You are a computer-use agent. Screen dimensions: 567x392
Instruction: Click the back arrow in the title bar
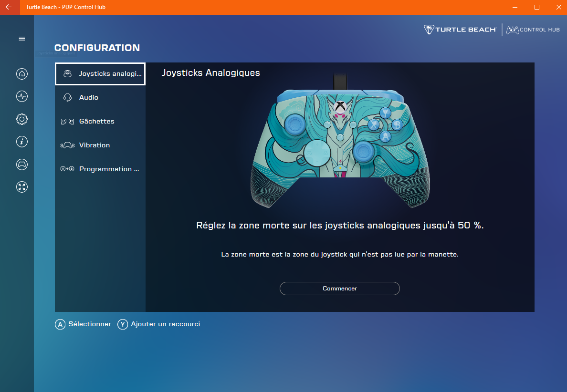pos(10,7)
